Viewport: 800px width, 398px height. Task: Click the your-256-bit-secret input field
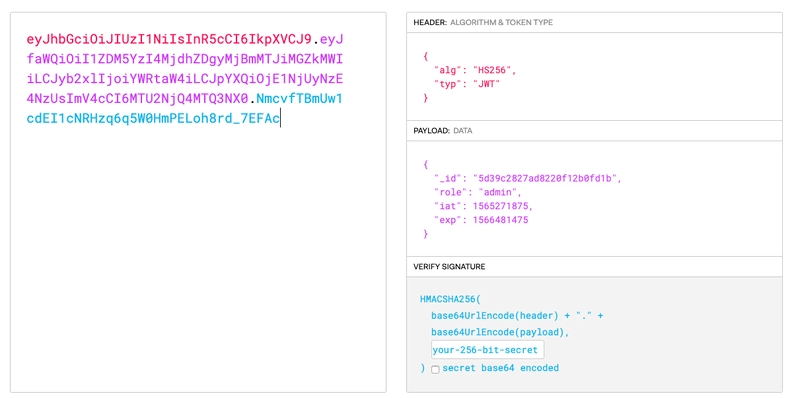pyautogui.click(x=487, y=351)
